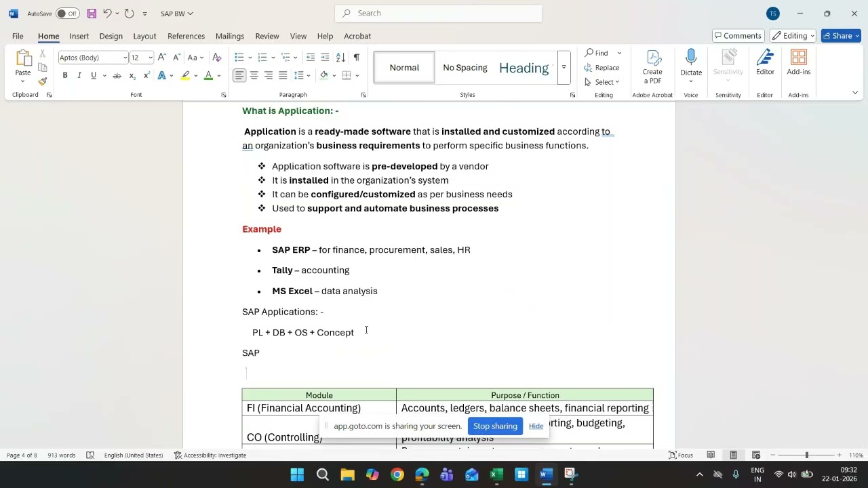Click the Redo icon
Screen dimensions: 868x488
coord(129,14)
